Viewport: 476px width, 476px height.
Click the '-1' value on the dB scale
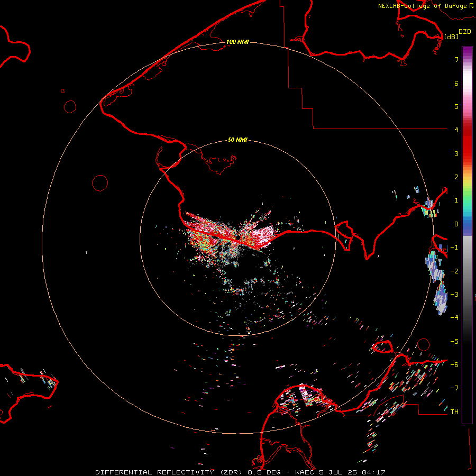454,248
